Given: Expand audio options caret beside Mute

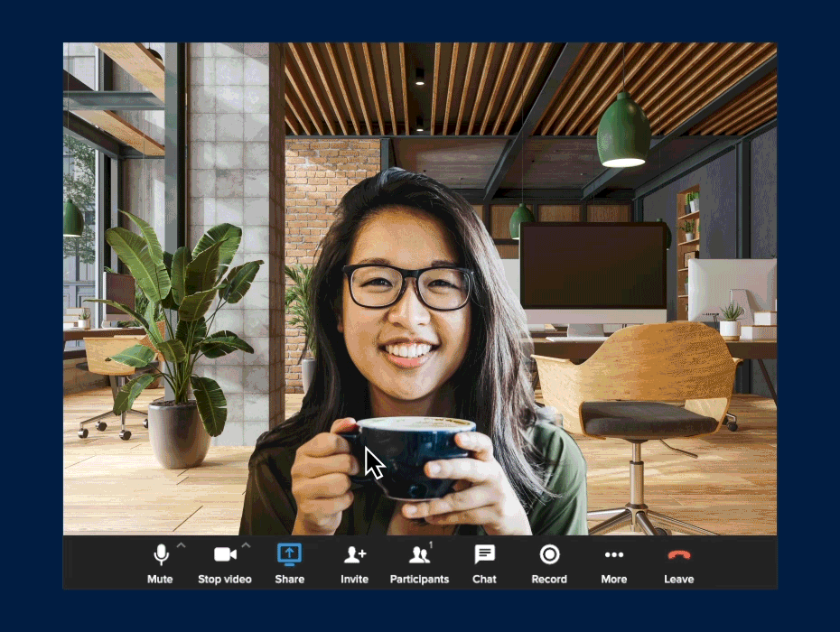Looking at the screenshot, I should 181,546.
